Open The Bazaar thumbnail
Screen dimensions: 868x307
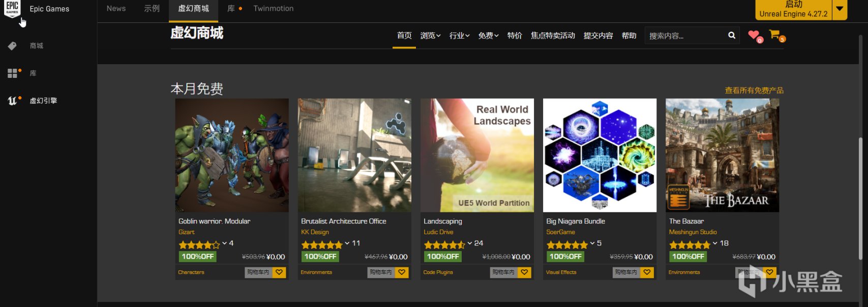(722, 155)
